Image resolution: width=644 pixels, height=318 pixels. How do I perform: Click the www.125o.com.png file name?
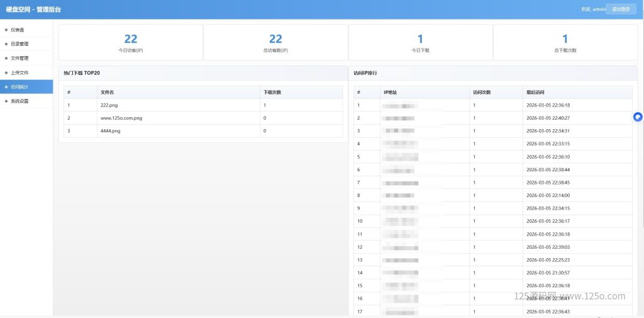[121, 118]
